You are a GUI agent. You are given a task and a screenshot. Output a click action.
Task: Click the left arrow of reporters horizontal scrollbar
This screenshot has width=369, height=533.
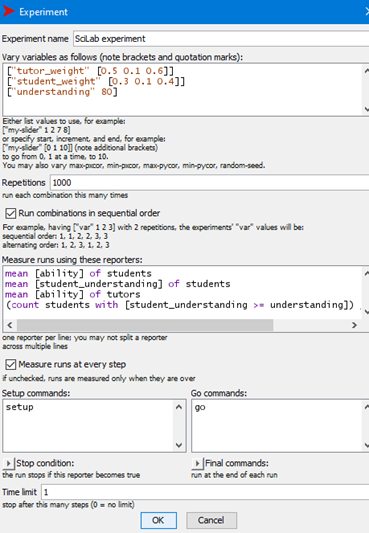pyautogui.click(x=10, y=325)
